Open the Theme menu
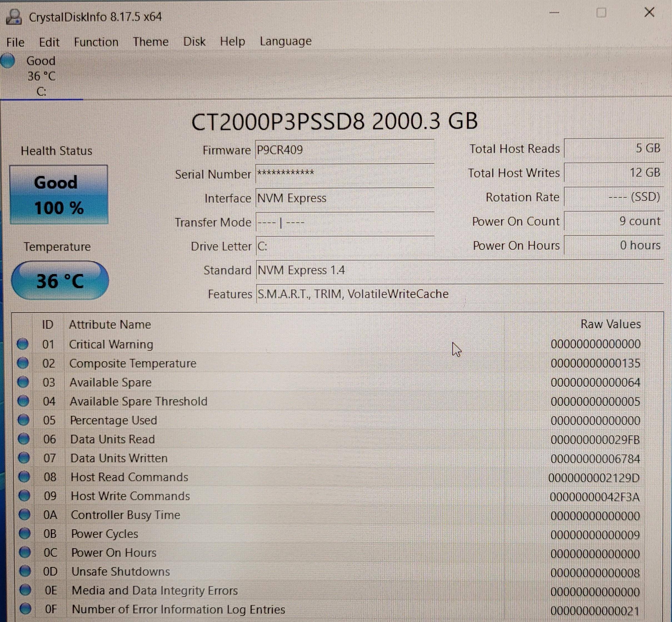This screenshot has width=672, height=622. pyautogui.click(x=150, y=42)
